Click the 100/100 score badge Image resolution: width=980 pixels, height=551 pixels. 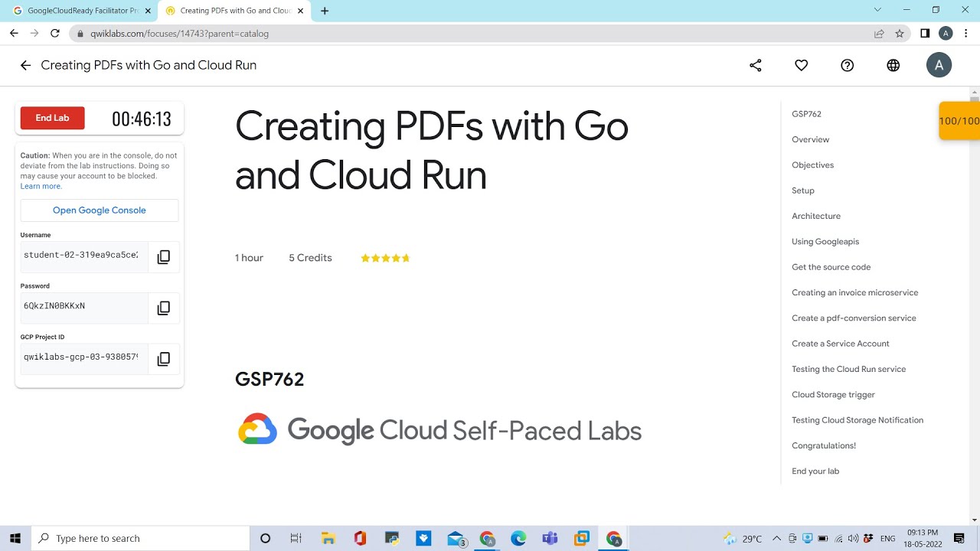pos(959,121)
